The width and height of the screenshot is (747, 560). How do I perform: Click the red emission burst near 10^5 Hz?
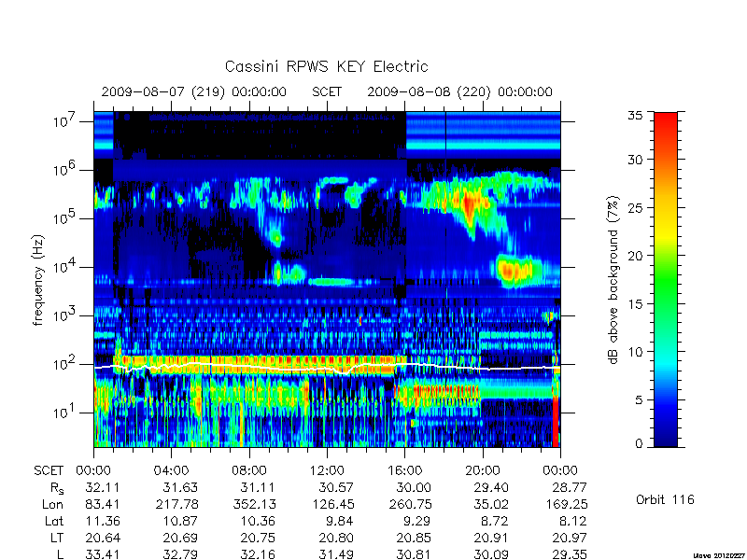[x=469, y=205]
